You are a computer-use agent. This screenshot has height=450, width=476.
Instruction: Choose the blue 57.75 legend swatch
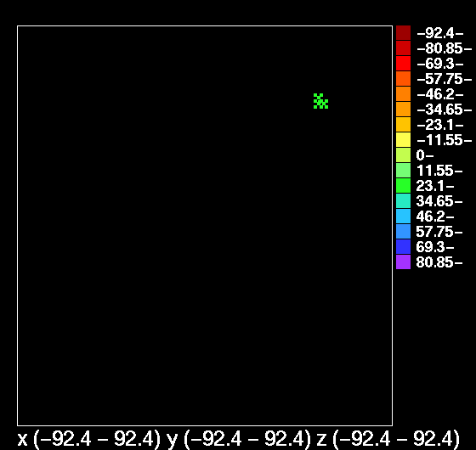pos(403,231)
